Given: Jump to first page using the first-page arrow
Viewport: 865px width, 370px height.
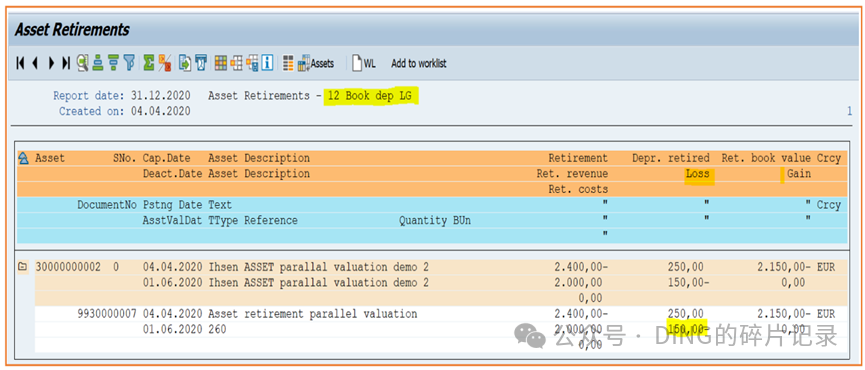Looking at the screenshot, I should tap(20, 63).
